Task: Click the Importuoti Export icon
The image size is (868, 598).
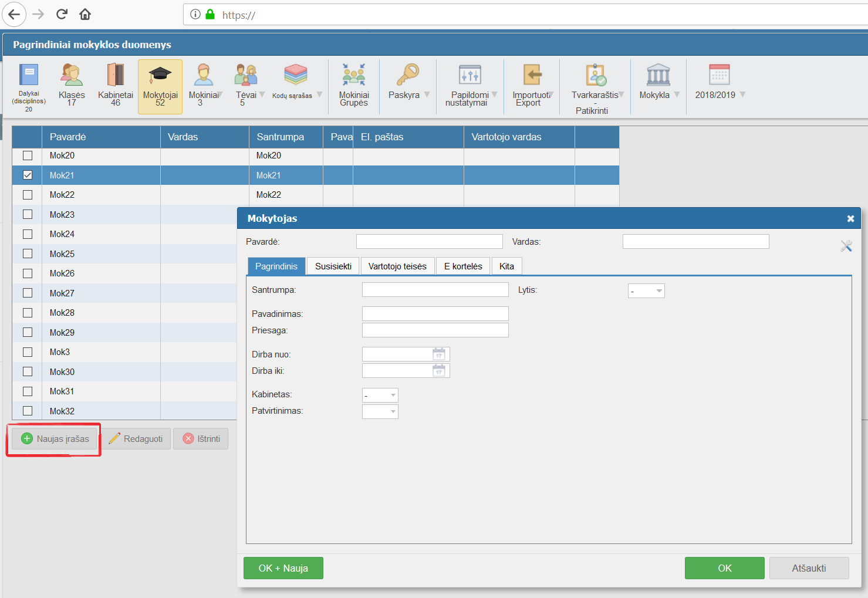Action: tap(532, 76)
